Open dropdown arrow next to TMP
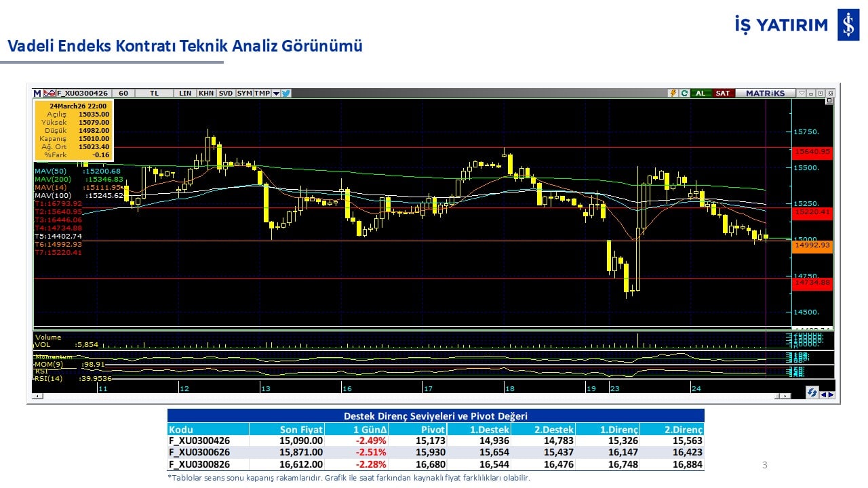This screenshot has height=488, width=868. coord(276,94)
